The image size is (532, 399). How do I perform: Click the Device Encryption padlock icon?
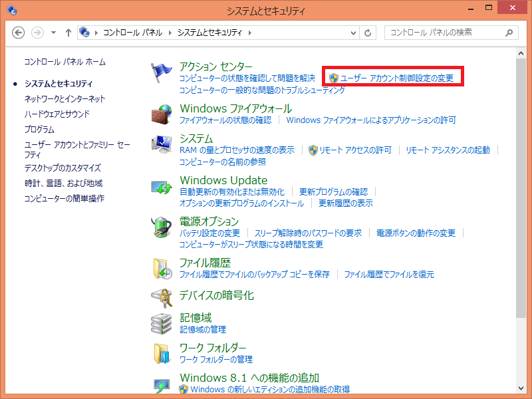pyautogui.click(x=162, y=298)
